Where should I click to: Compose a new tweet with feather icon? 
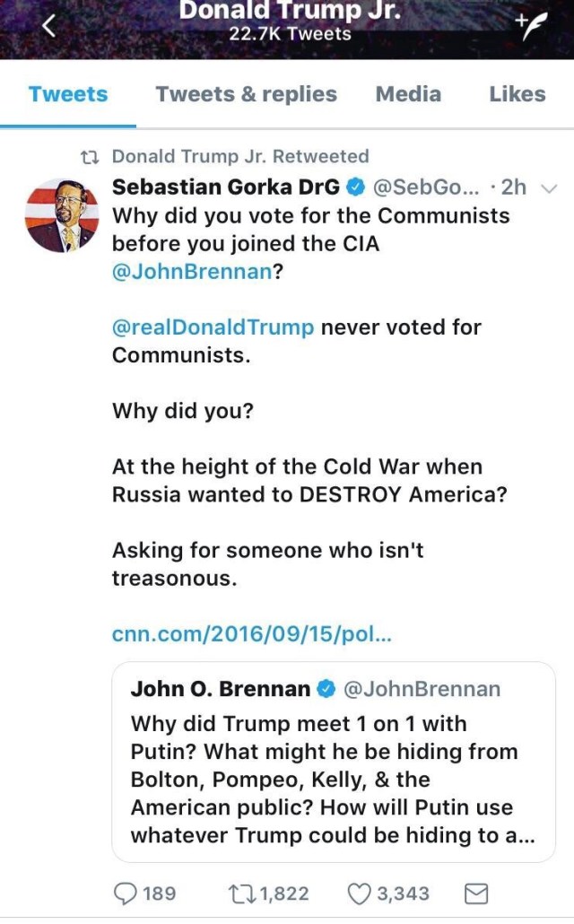coord(531,27)
